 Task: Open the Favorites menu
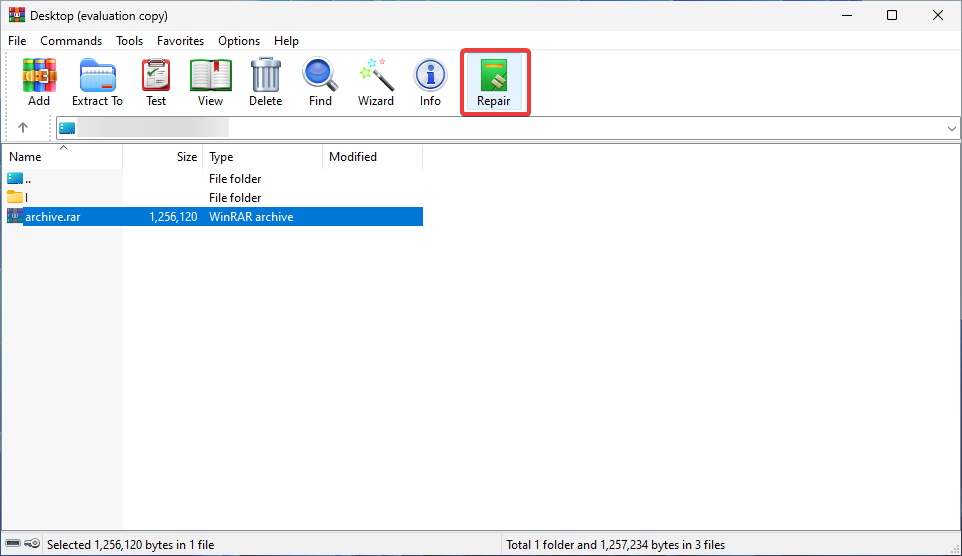pos(180,41)
